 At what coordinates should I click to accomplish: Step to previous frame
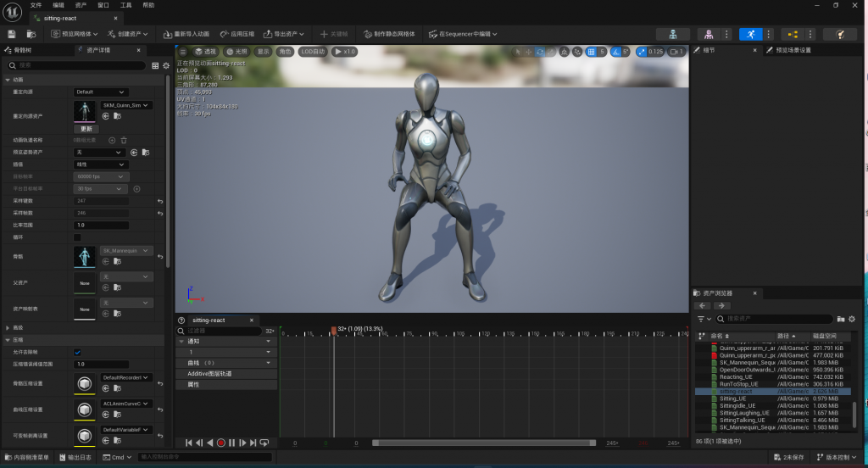coord(198,443)
